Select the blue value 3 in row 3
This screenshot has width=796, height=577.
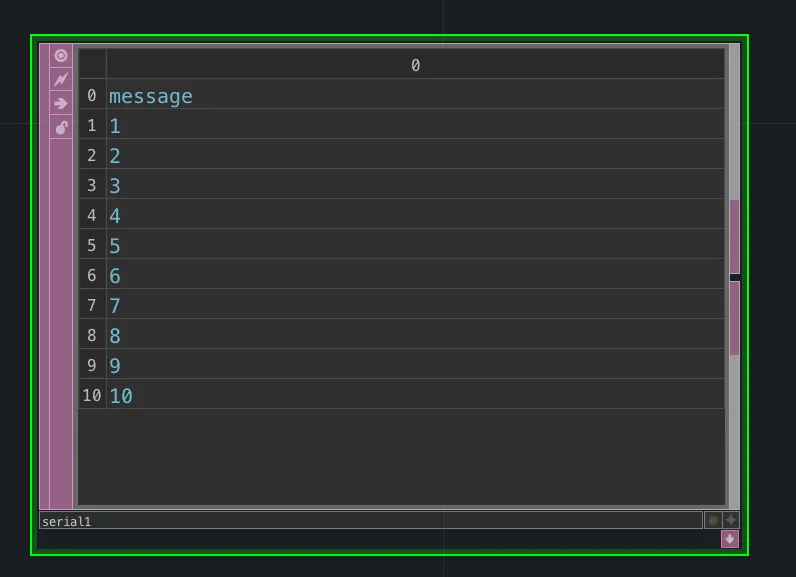coord(115,186)
